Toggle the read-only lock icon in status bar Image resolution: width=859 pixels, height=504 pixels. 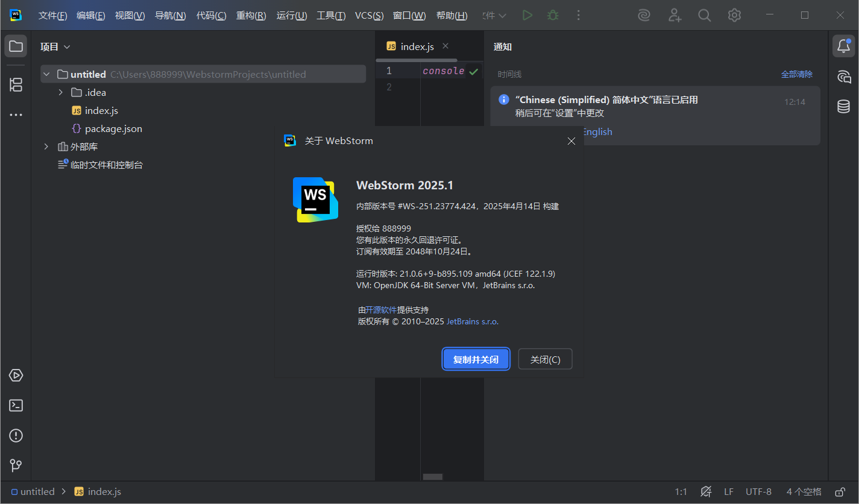pyautogui.click(x=840, y=492)
